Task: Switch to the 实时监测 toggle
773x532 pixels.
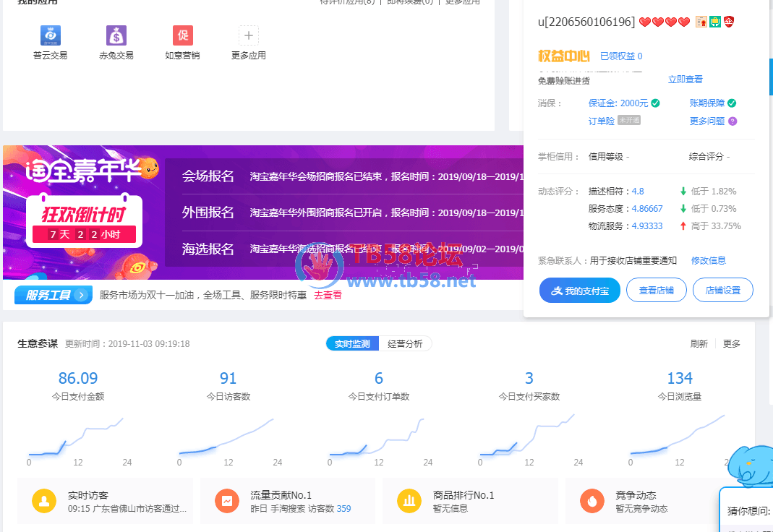Action: click(352, 344)
